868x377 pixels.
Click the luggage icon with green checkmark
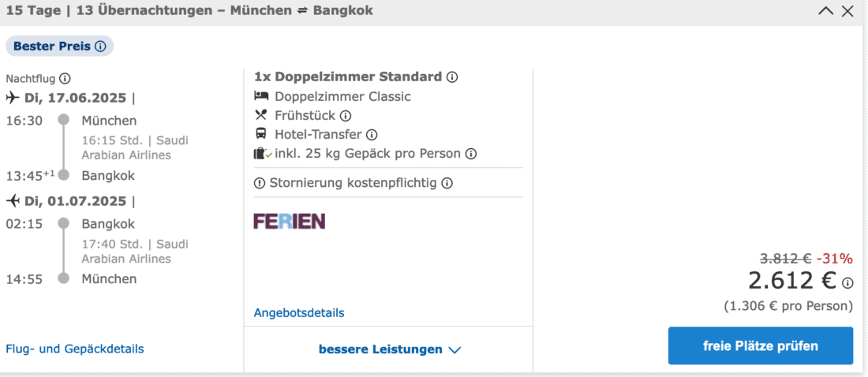point(263,154)
